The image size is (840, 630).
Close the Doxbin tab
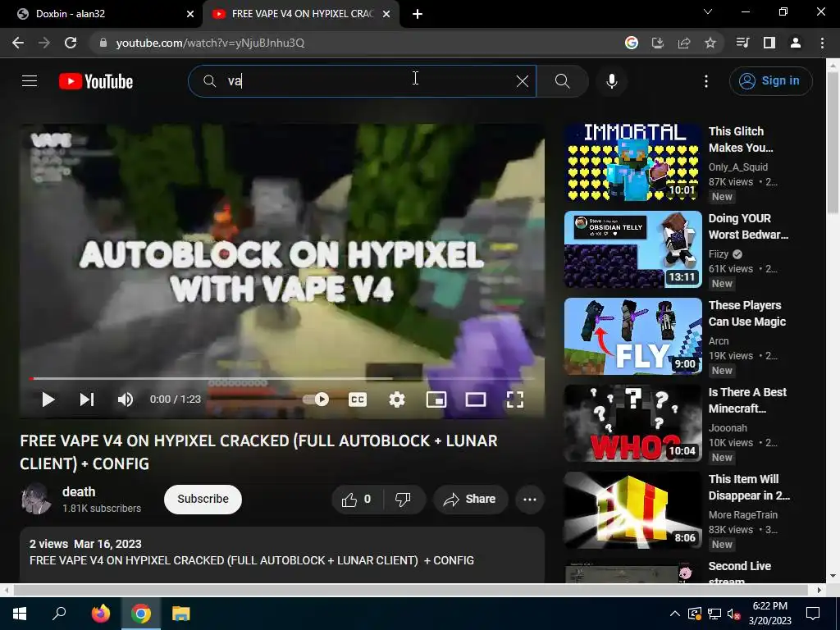(x=190, y=14)
